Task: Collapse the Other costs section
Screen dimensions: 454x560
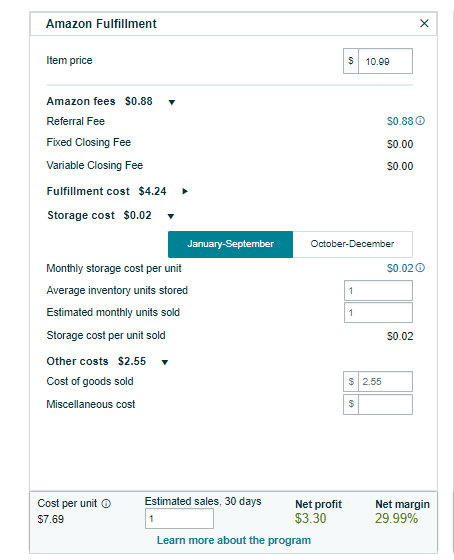Action: (x=165, y=362)
